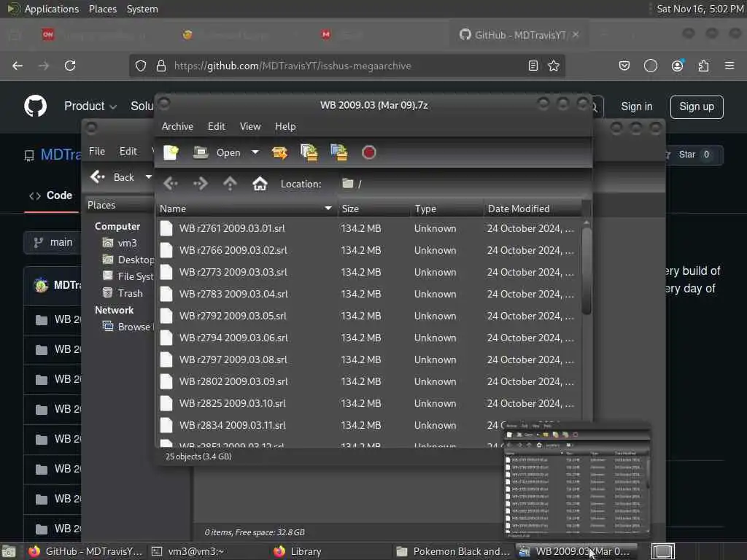Viewport: 747px width, 560px height.
Task: Open the GitHub Code tab
Action: click(x=50, y=195)
